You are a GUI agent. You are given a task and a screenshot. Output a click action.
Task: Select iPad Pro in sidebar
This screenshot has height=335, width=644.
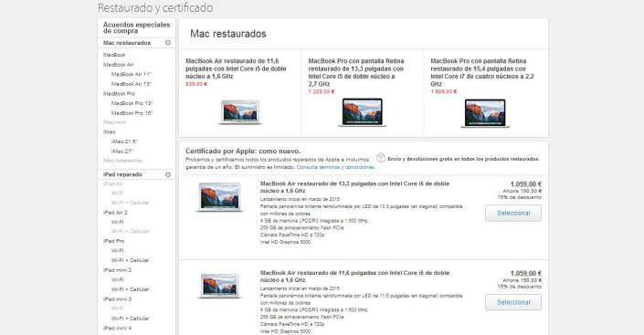coord(114,241)
